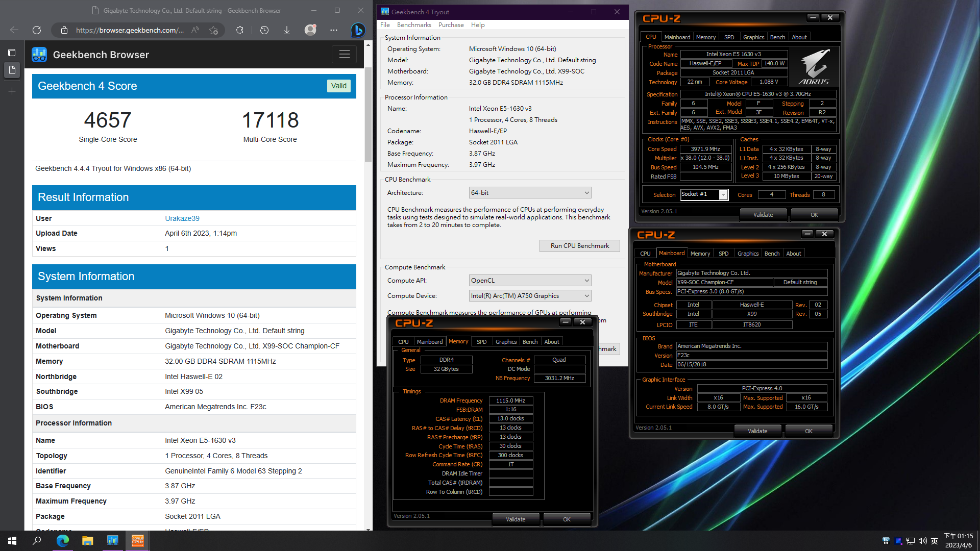Open the File menu in Geekbench 4
Image resolution: width=980 pixels, height=551 pixels.
tap(385, 24)
